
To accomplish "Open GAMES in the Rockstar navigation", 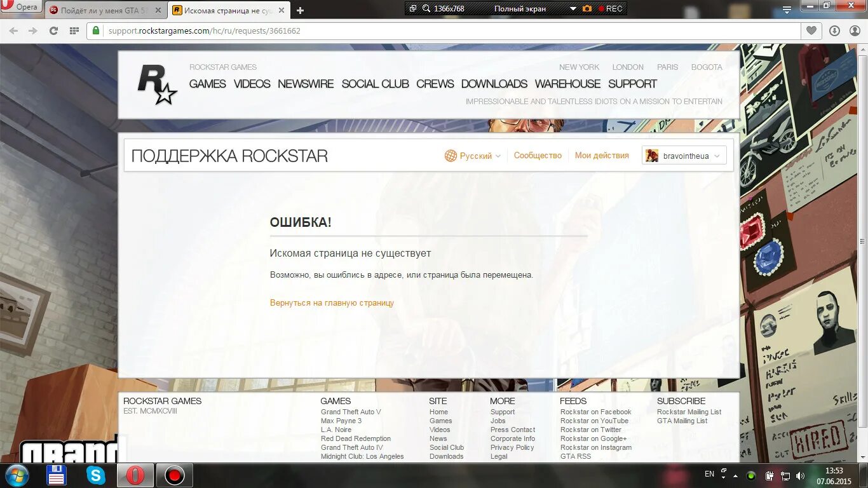I will point(208,84).
